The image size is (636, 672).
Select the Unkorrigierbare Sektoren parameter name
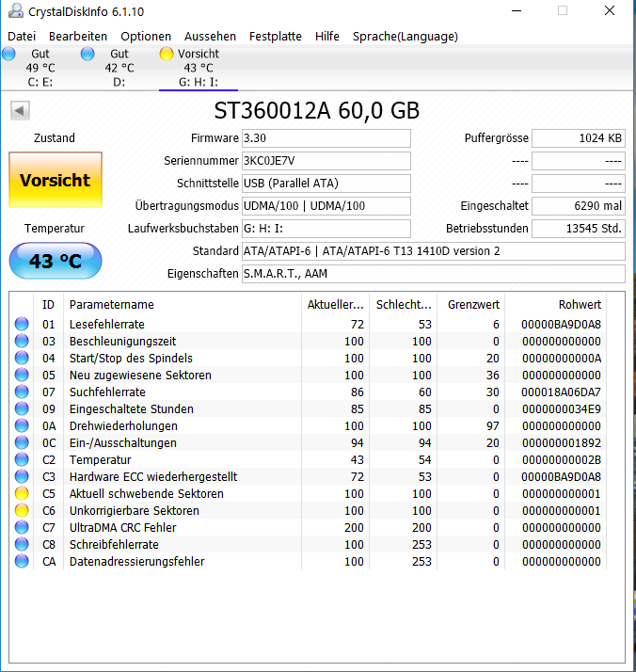click(x=135, y=510)
